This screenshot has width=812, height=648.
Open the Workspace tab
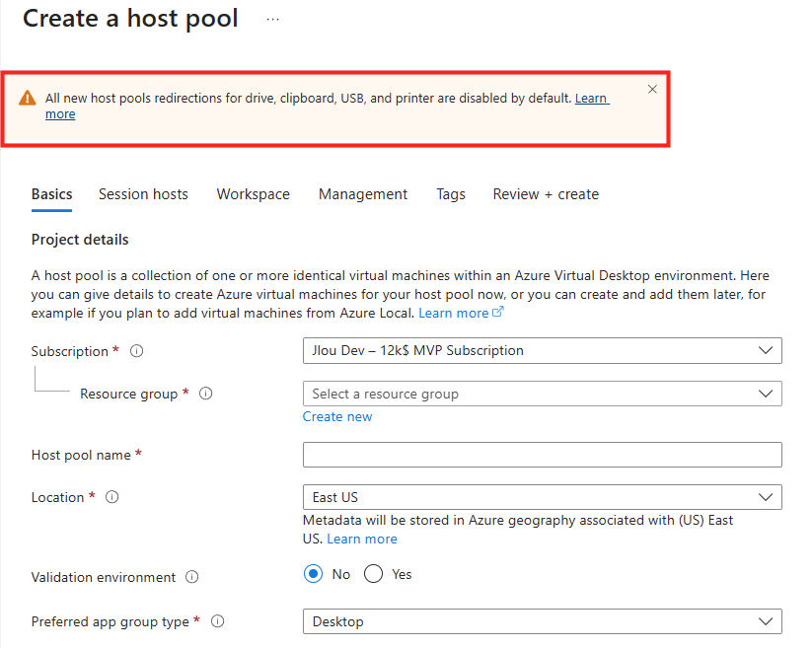point(254,194)
